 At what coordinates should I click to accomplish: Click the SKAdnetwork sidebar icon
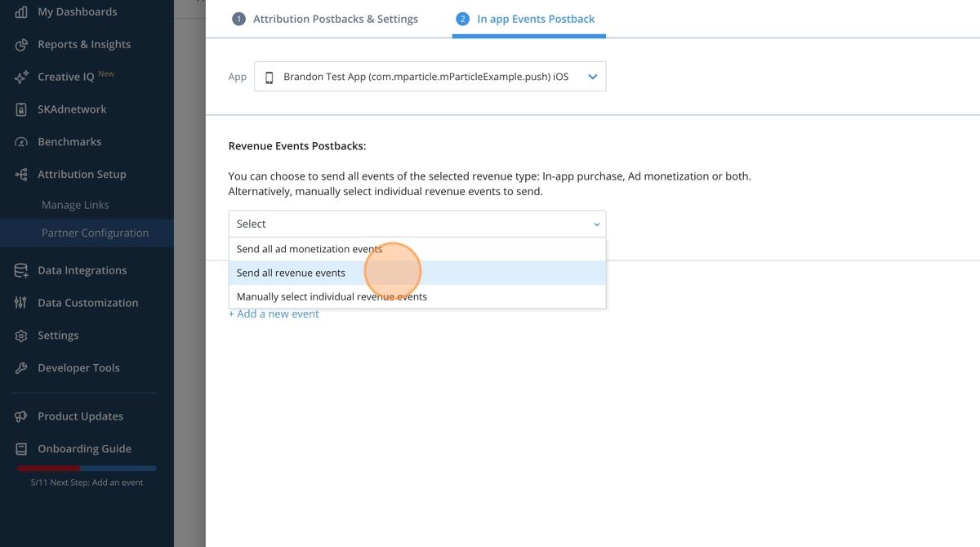coord(21,109)
